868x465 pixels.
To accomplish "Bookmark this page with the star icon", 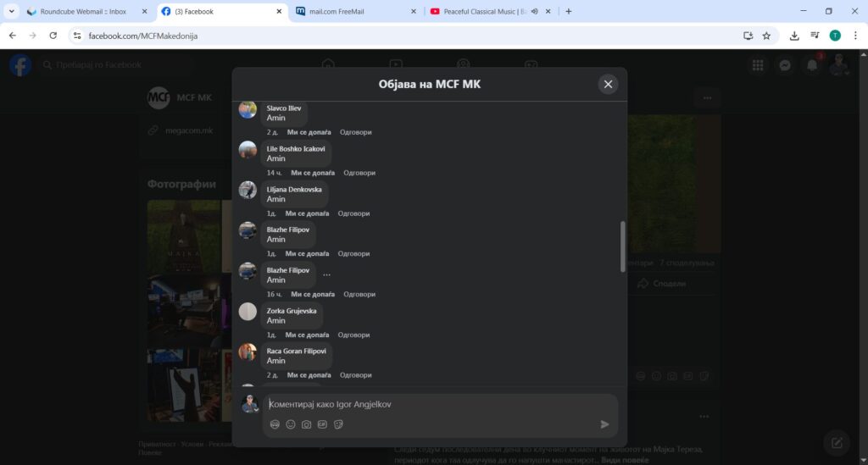I will tap(766, 36).
